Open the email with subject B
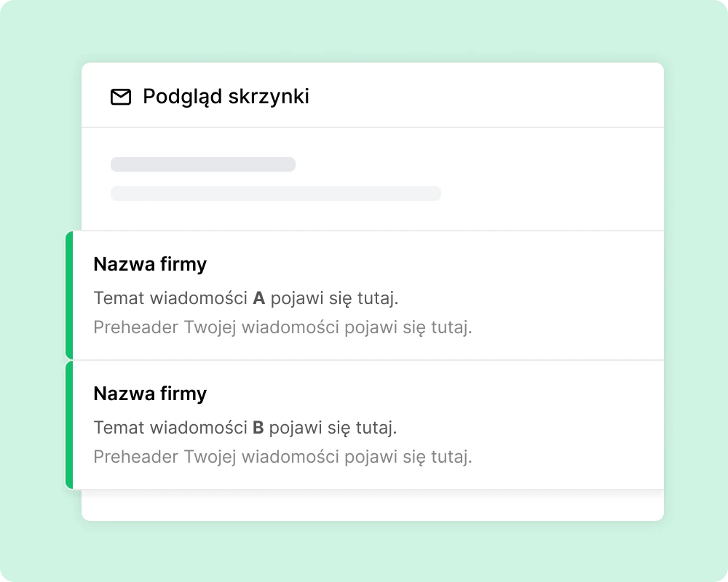This screenshot has height=582, width=728. coord(365,425)
